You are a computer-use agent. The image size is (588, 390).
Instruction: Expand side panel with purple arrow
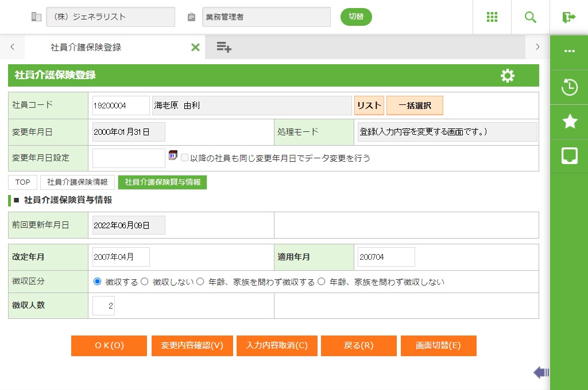540,373
